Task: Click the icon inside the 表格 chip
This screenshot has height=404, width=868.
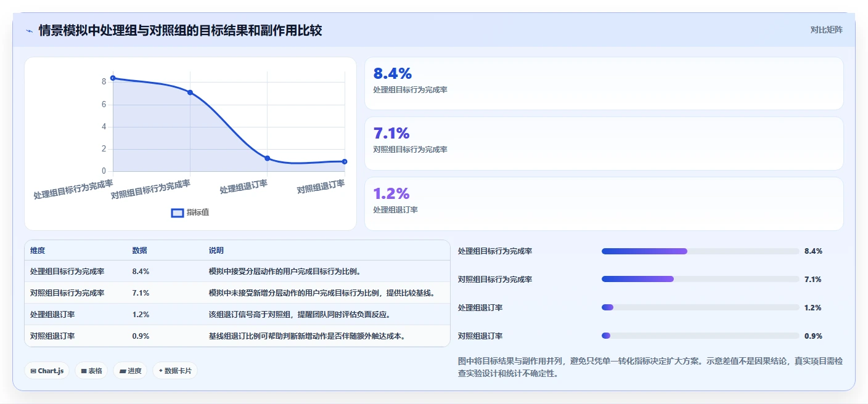Action: (x=84, y=371)
